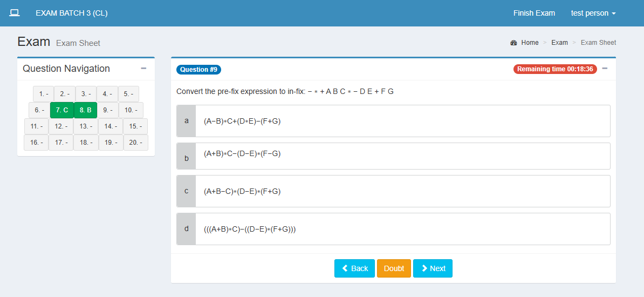Image resolution: width=644 pixels, height=297 pixels.
Task: Click the dashboard icon beside Home breadcrumb
Action: 513,43
